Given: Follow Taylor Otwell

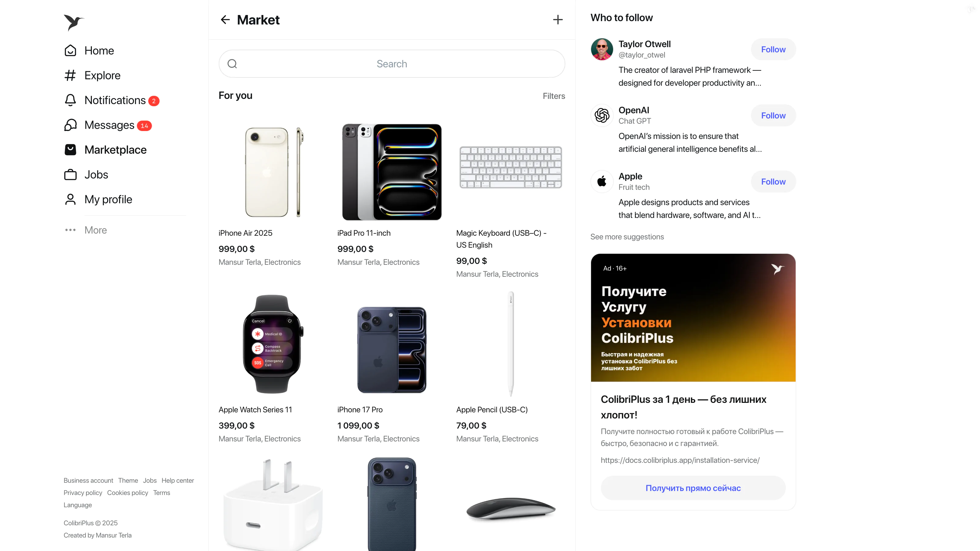Looking at the screenshot, I should [773, 49].
